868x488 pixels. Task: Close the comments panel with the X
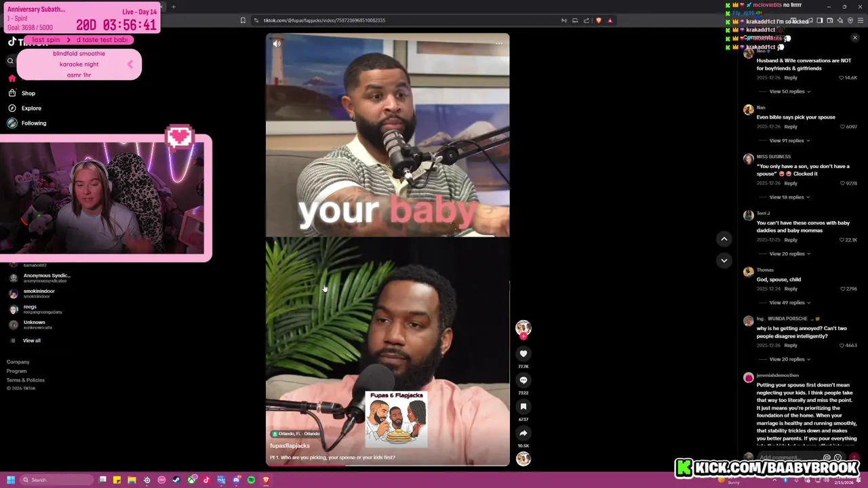coord(854,38)
